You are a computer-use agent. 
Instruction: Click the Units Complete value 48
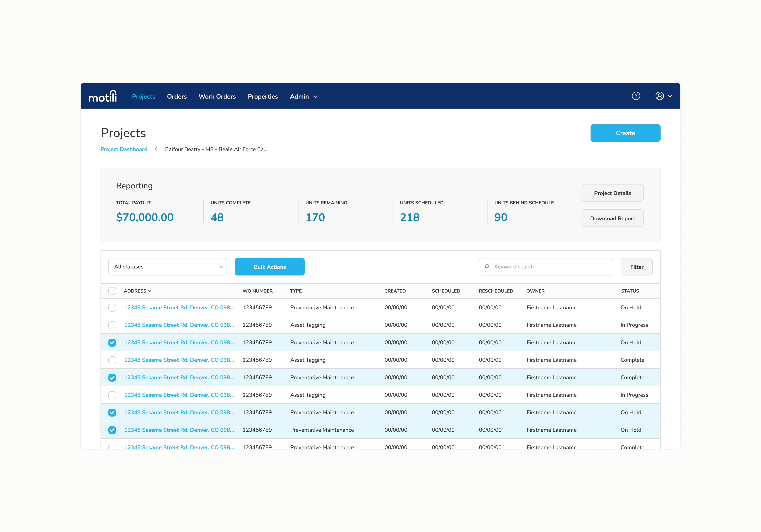[217, 217]
